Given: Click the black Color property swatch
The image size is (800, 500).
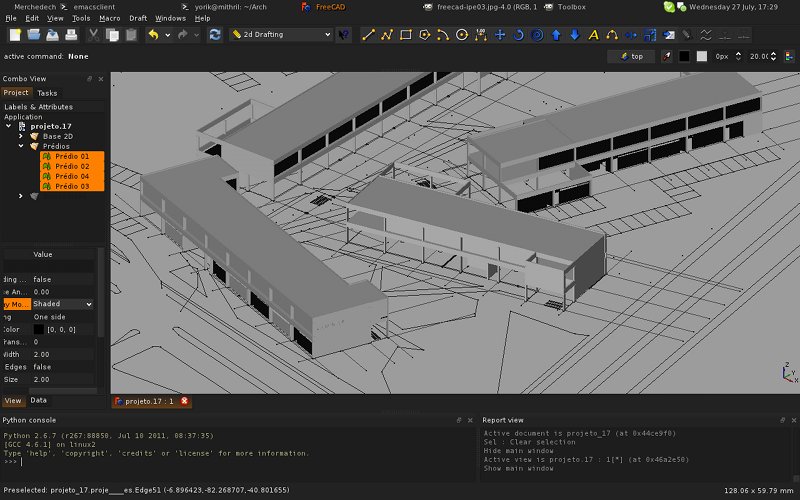Looking at the screenshot, I should pyautogui.click(x=39, y=330).
